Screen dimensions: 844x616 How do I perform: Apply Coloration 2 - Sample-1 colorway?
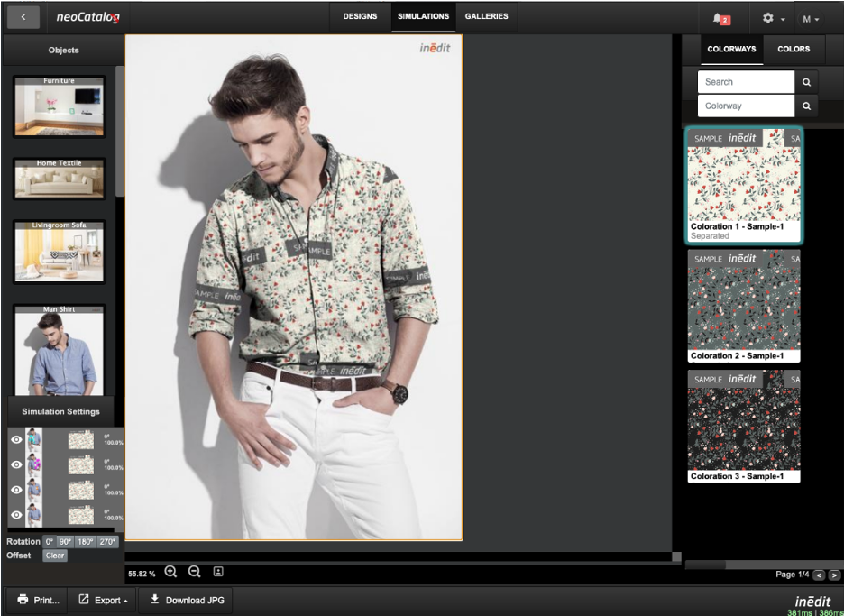pos(744,306)
